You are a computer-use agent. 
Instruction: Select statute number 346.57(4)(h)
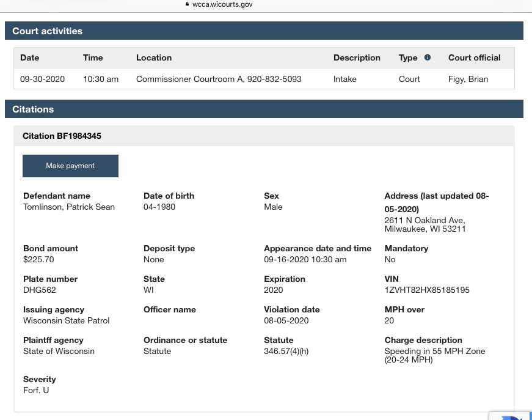click(286, 351)
